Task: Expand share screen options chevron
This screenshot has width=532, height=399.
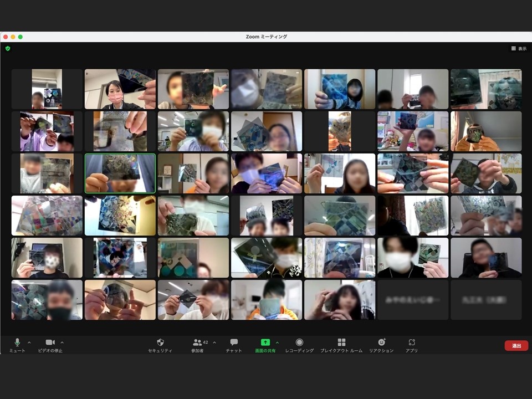Action: tap(277, 342)
